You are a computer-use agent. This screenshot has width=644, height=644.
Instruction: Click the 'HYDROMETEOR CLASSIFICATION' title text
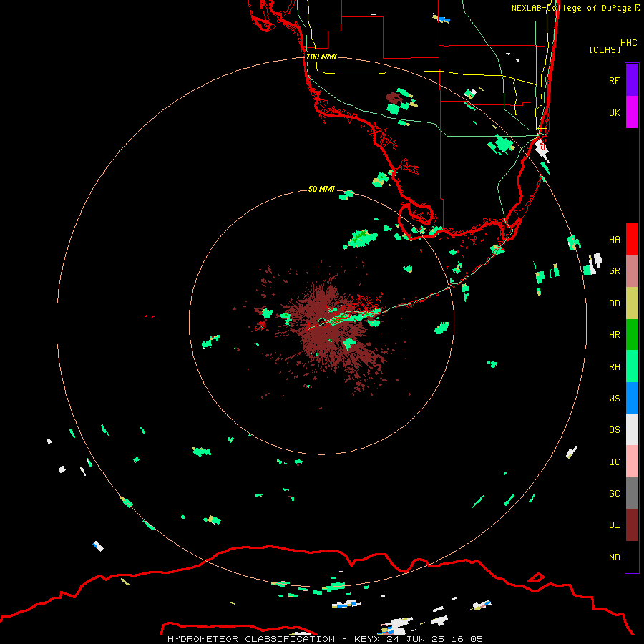pyautogui.click(x=251, y=639)
